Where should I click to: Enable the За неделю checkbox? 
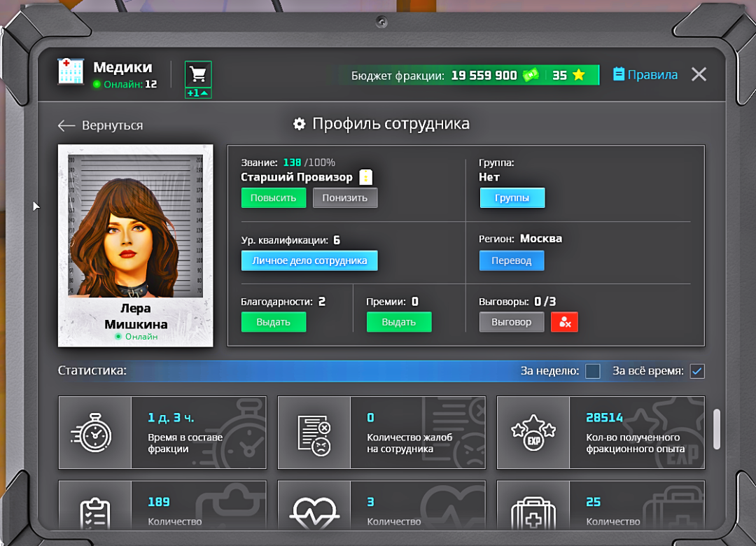coord(592,371)
